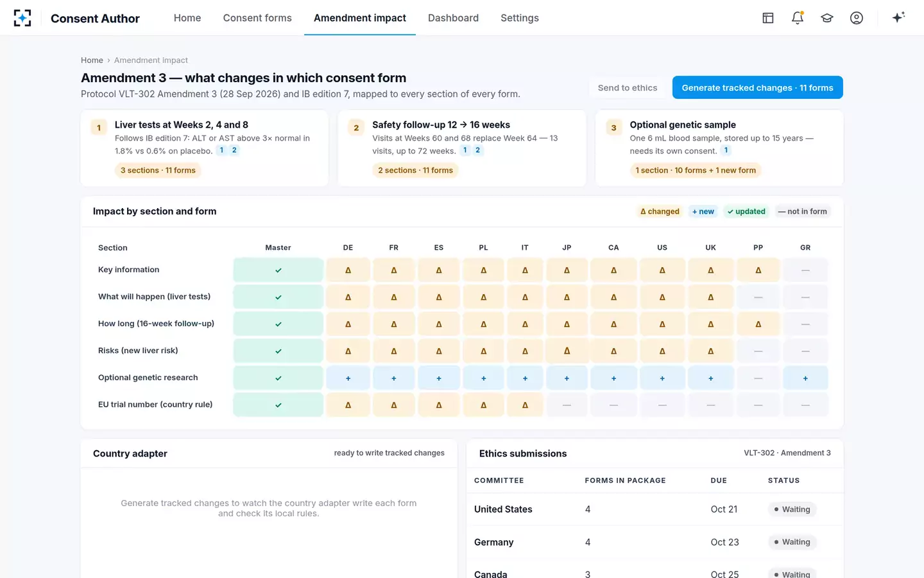Click 'ready to write tracked changes' status text
The height and width of the screenshot is (578, 924).
coord(389,453)
